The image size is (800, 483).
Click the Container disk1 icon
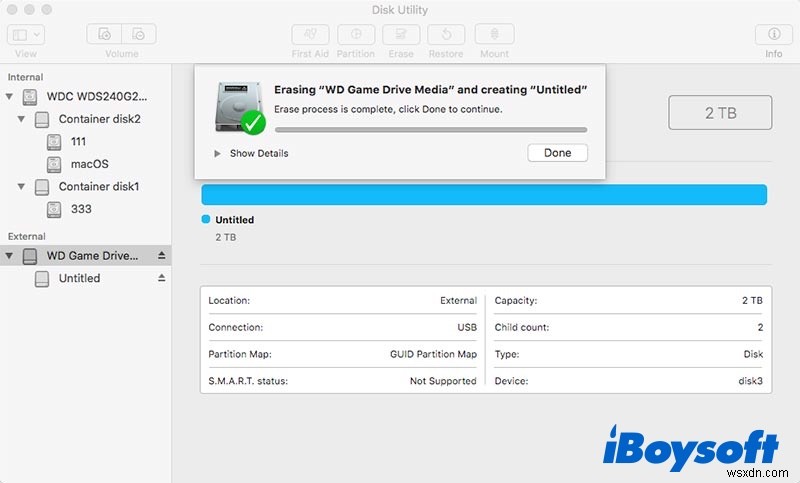point(42,187)
